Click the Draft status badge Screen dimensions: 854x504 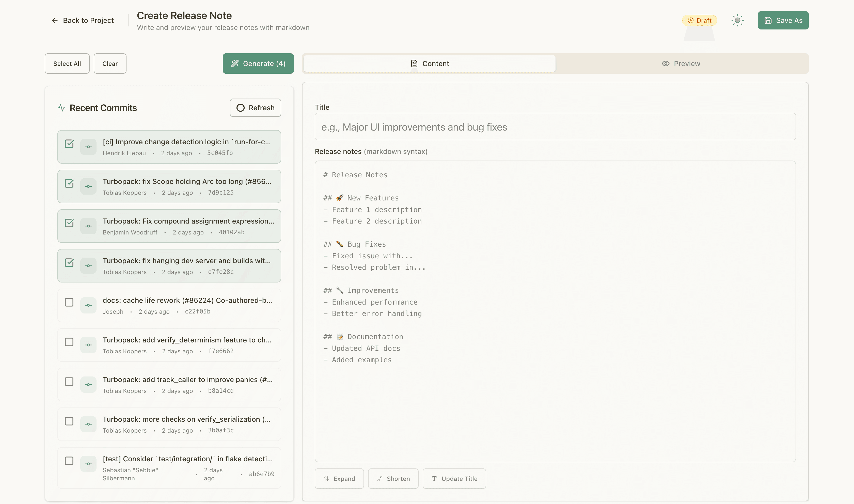[700, 20]
